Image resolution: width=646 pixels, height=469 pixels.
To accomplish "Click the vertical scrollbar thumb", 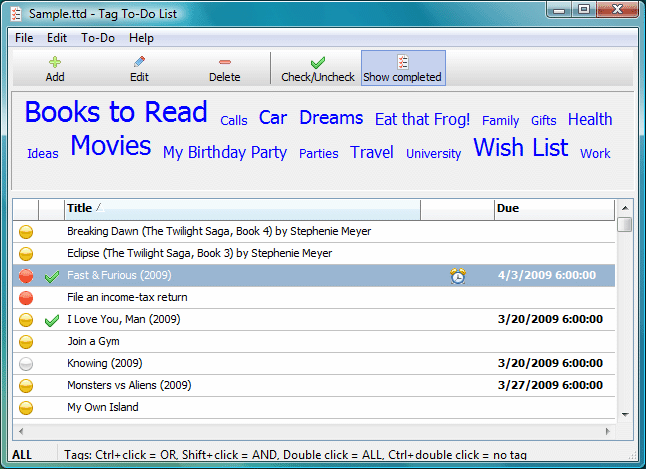I will point(625,224).
